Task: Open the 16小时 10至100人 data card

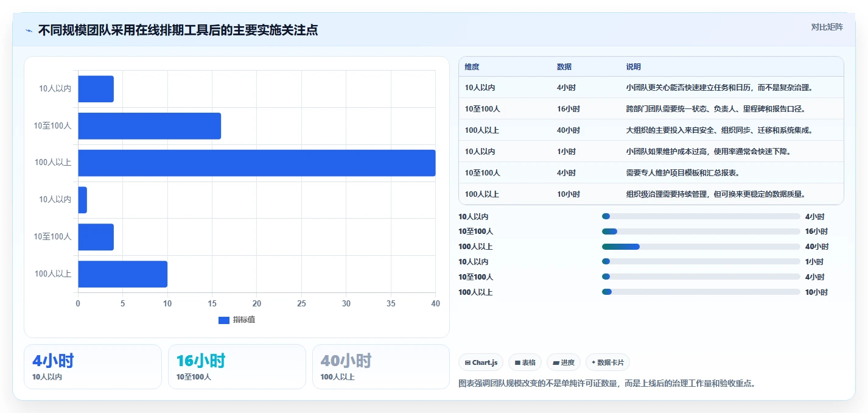Action: (237, 367)
